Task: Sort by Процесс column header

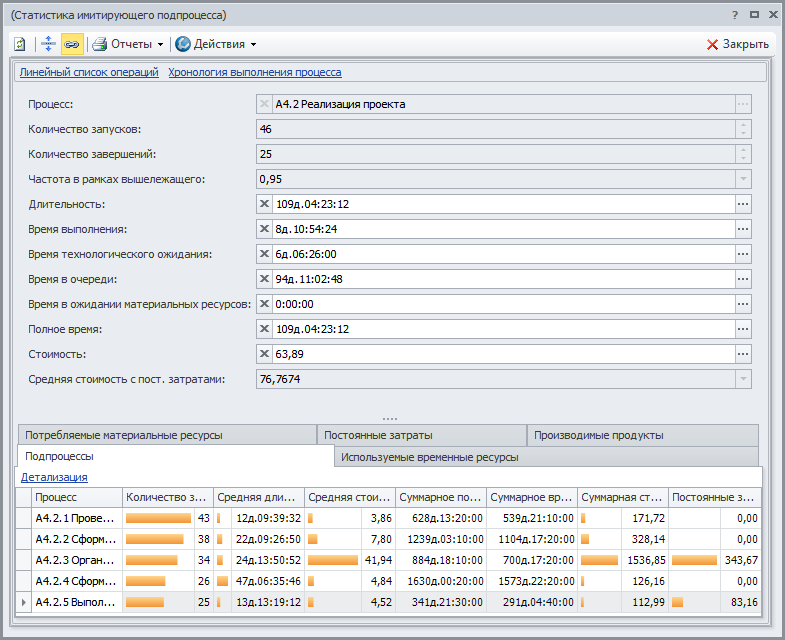Action: [x=70, y=497]
